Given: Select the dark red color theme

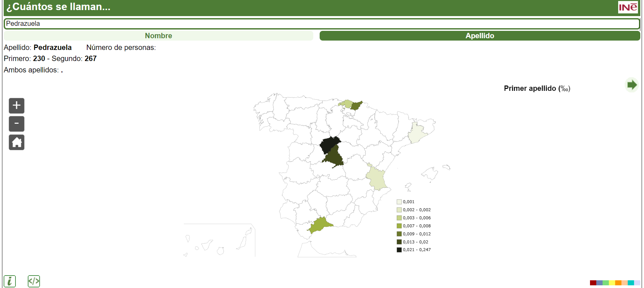Looking at the screenshot, I should pyautogui.click(x=593, y=283).
